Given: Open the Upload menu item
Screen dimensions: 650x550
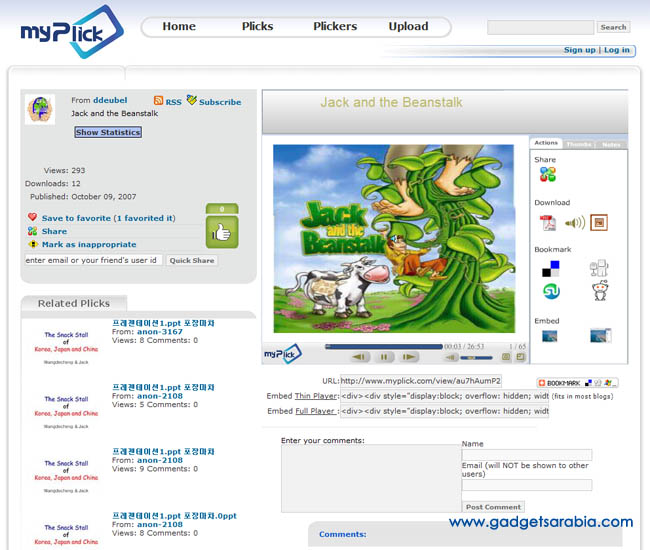Looking at the screenshot, I should click(x=408, y=27).
